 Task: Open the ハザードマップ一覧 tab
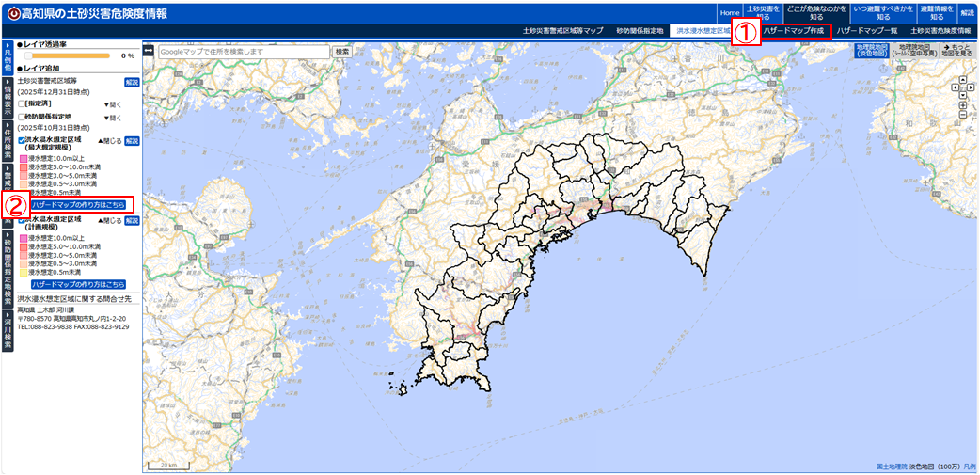pos(866,31)
